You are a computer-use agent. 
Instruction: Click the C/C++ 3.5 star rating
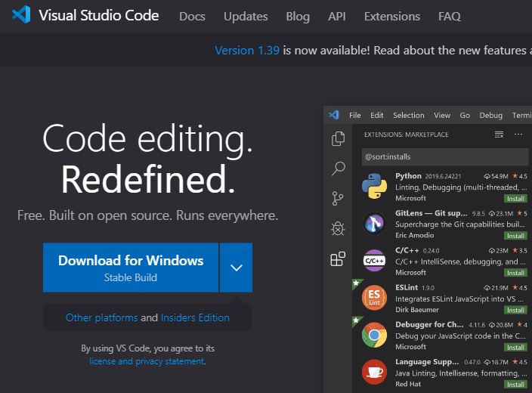(520, 250)
